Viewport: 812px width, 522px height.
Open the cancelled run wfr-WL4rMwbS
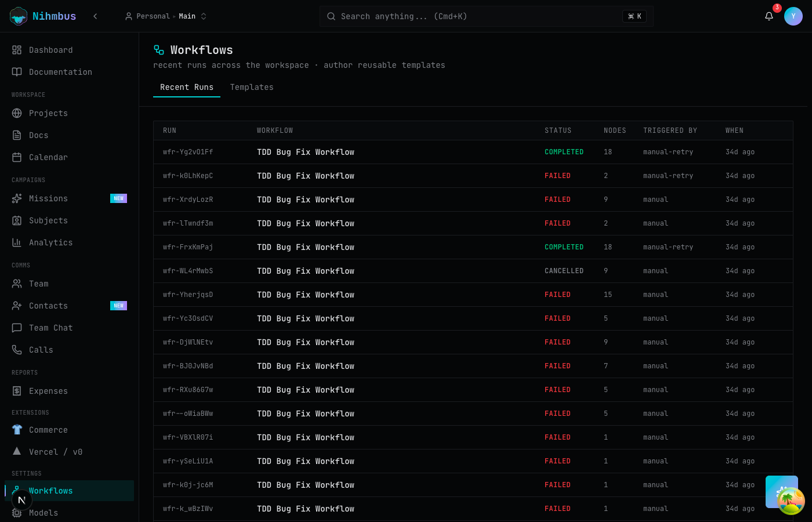pos(473,271)
